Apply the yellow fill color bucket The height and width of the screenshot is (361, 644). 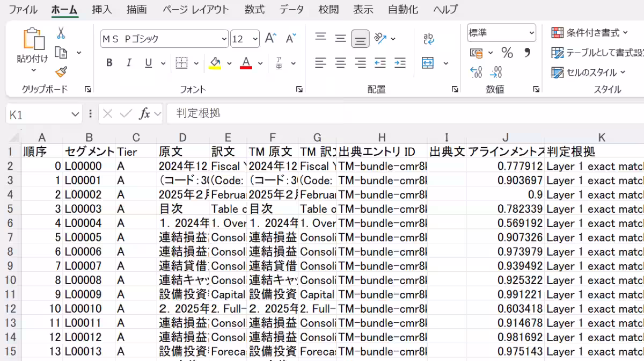pyautogui.click(x=215, y=63)
